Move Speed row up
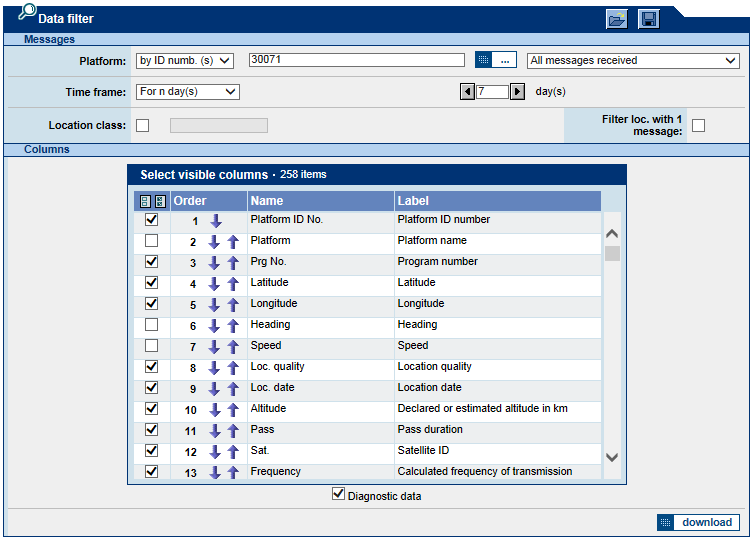Viewport: 753px width, 540px height. pos(233,347)
